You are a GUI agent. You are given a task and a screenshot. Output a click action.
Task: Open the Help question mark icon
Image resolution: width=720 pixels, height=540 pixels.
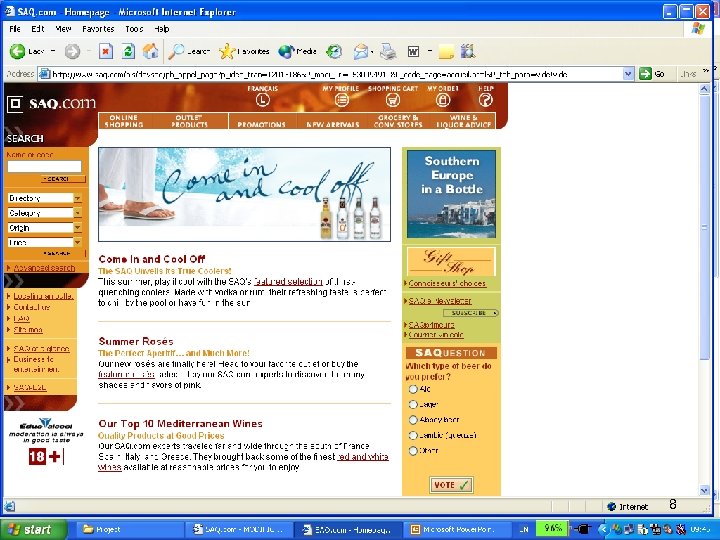485,100
